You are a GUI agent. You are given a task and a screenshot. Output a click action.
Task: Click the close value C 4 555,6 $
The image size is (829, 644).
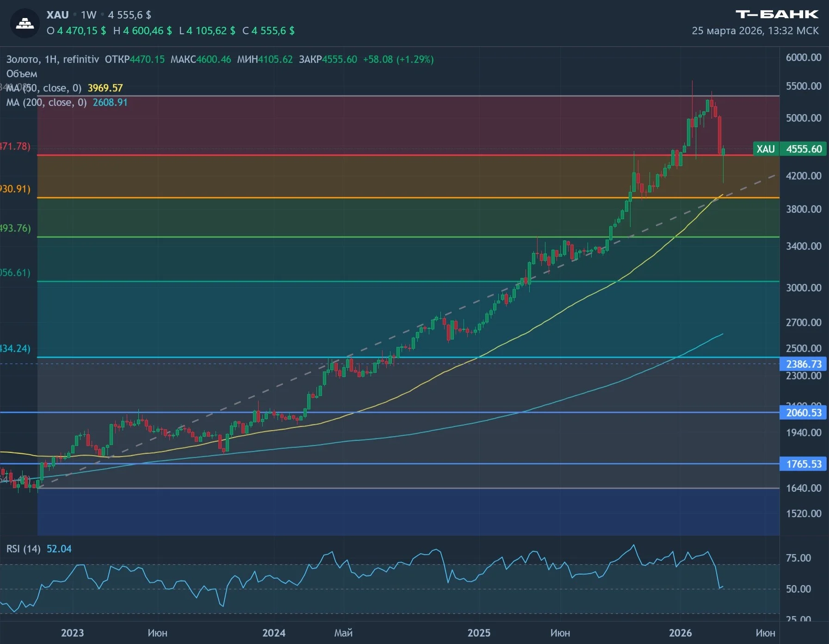point(268,31)
